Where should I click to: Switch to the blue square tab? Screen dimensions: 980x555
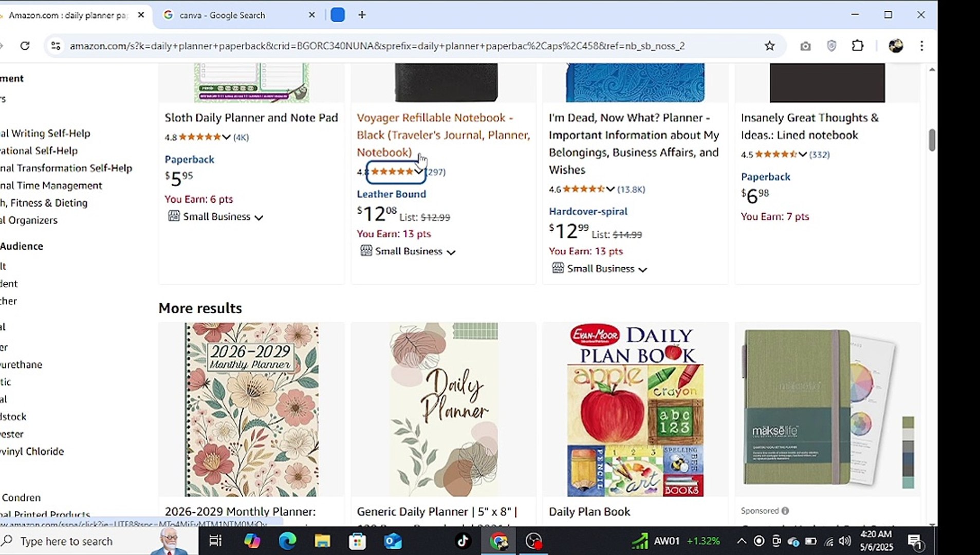pyautogui.click(x=338, y=15)
